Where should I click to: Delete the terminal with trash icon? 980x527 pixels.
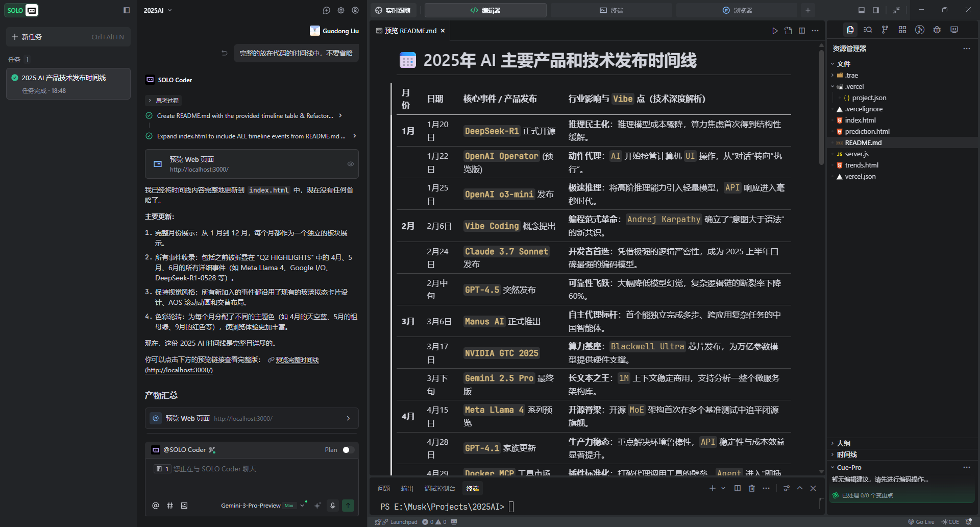[752, 489]
